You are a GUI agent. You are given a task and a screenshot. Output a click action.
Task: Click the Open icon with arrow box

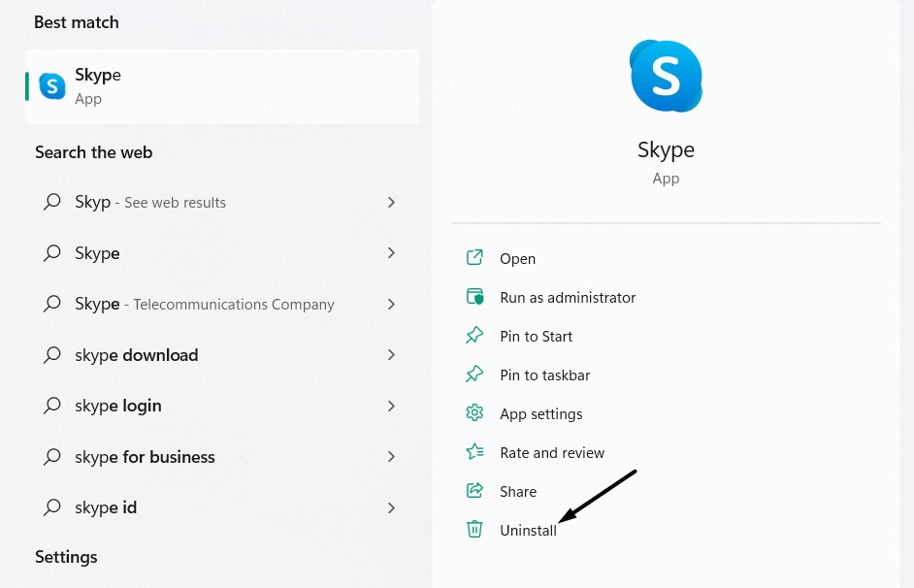tap(474, 258)
